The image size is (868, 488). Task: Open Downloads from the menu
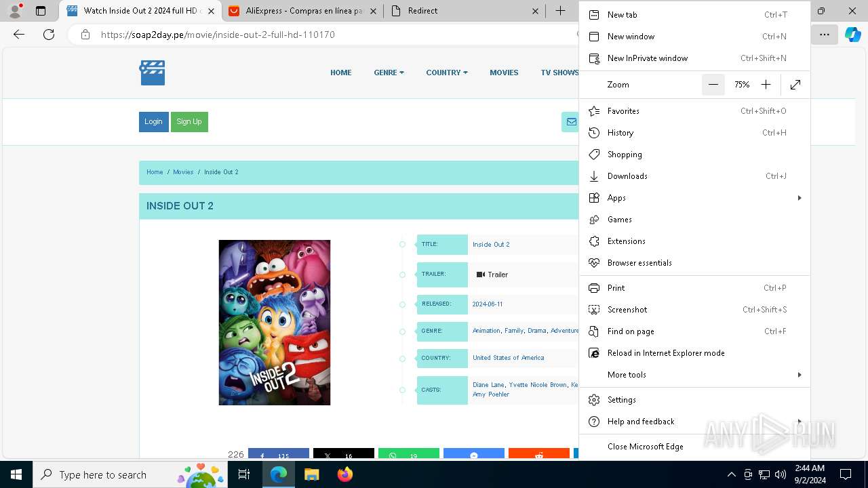point(694,176)
